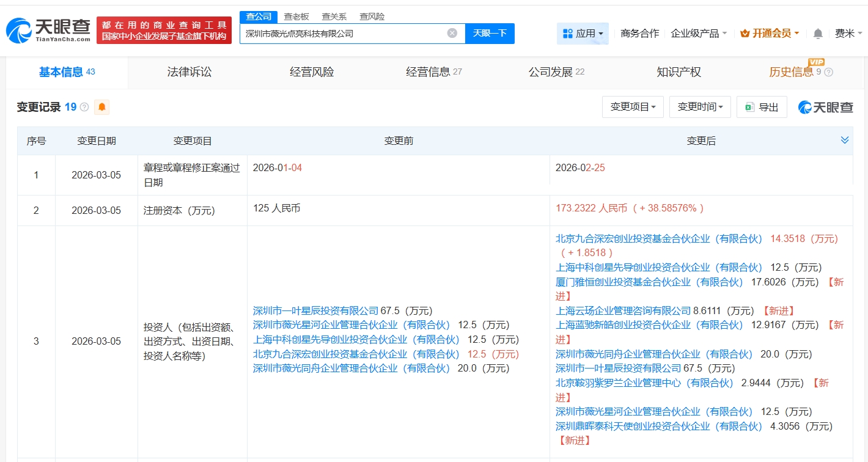Switch to the 法律诉讼 tab

(x=189, y=72)
